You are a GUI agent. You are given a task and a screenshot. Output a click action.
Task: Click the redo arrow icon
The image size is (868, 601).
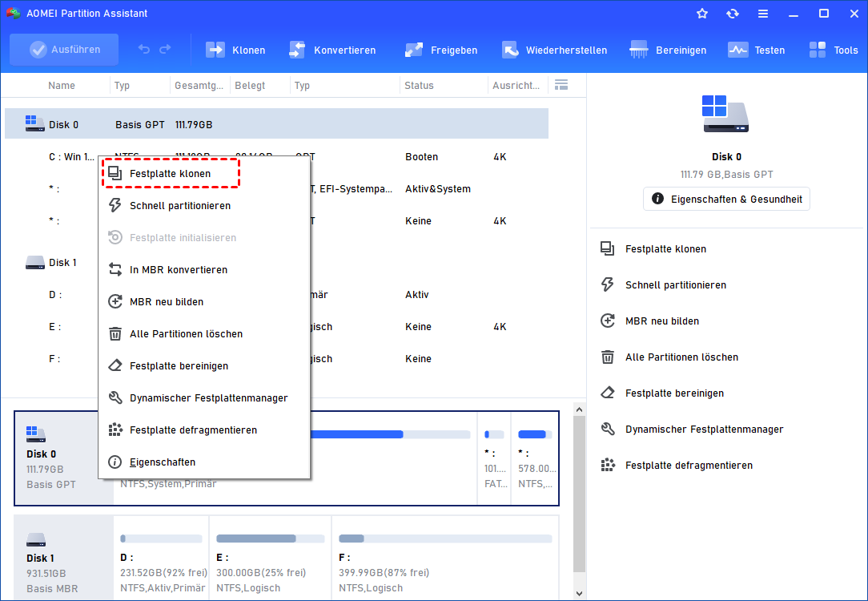(x=165, y=50)
